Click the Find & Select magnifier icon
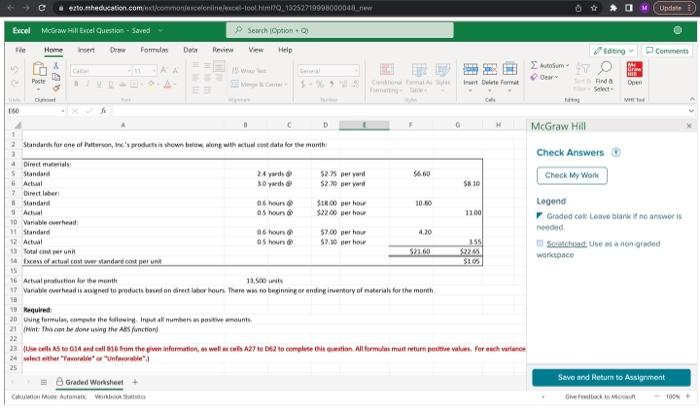Viewport: 700px width, 415px height. click(x=605, y=68)
